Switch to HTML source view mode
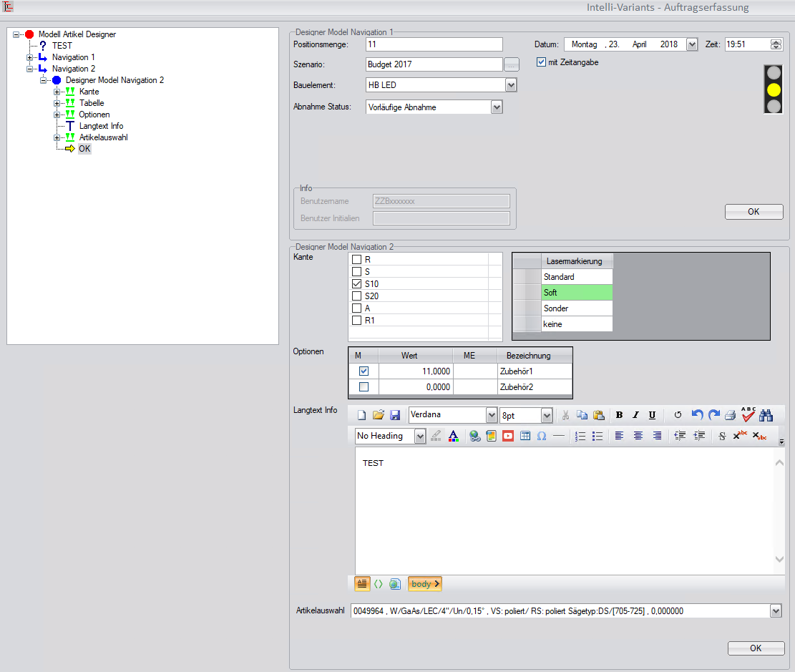The width and height of the screenshot is (795, 672). pos(379,584)
